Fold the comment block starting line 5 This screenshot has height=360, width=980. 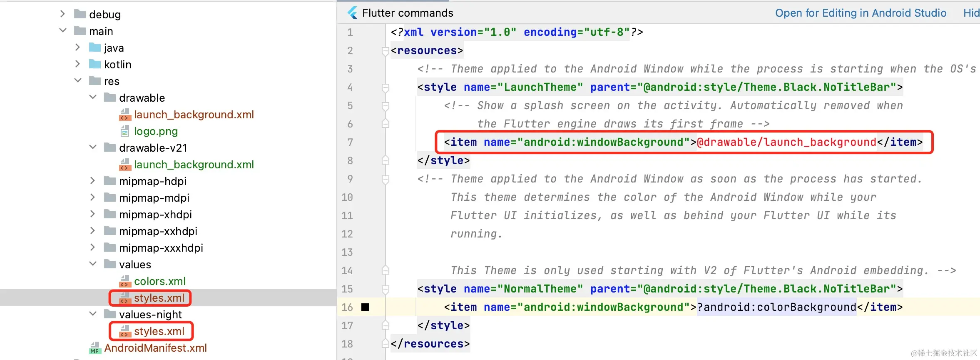click(386, 106)
